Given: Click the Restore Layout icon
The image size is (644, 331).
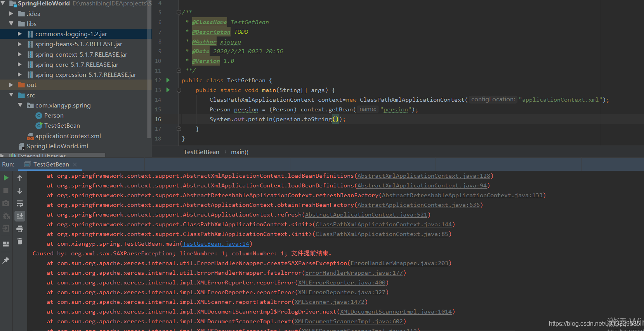Looking at the screenshot, I should point(6,244).
